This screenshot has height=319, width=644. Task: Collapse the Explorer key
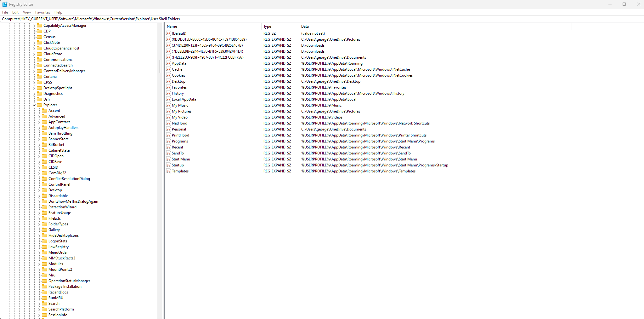(34, 105)
